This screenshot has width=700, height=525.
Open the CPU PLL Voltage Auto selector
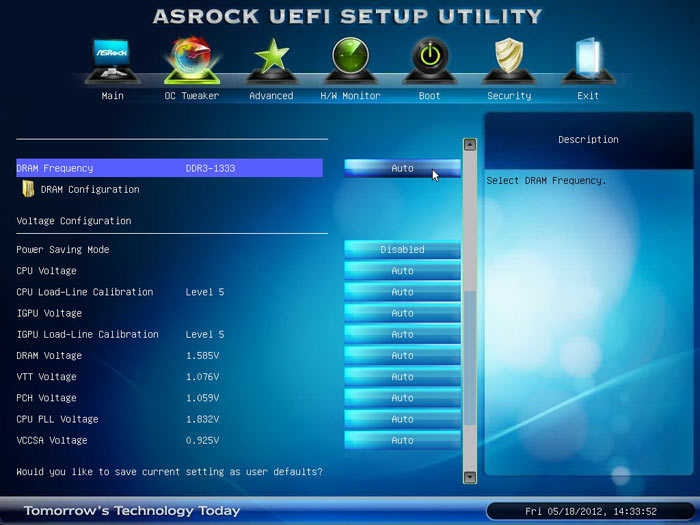402,419
